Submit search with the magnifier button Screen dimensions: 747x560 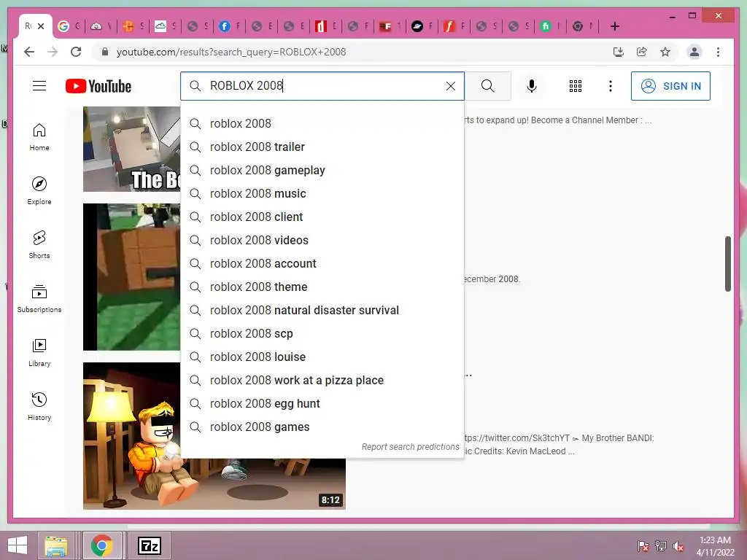487,86
